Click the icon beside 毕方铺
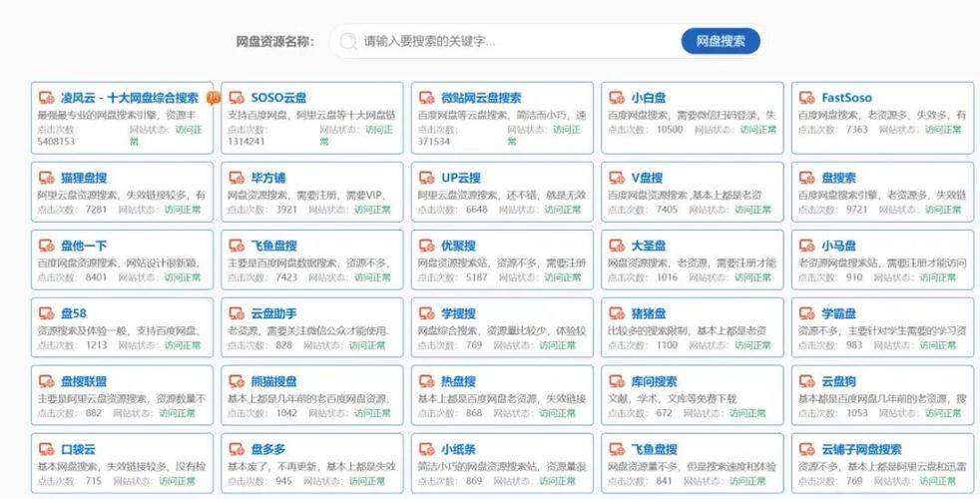This screenshot has height=499, width=980. click(237, 179)
